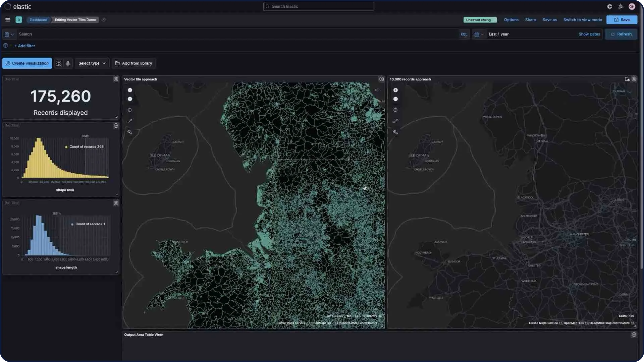Zoom out on the 10,000 records map
The height and width of the screenshot is (362, 644).
click(395, 99)
